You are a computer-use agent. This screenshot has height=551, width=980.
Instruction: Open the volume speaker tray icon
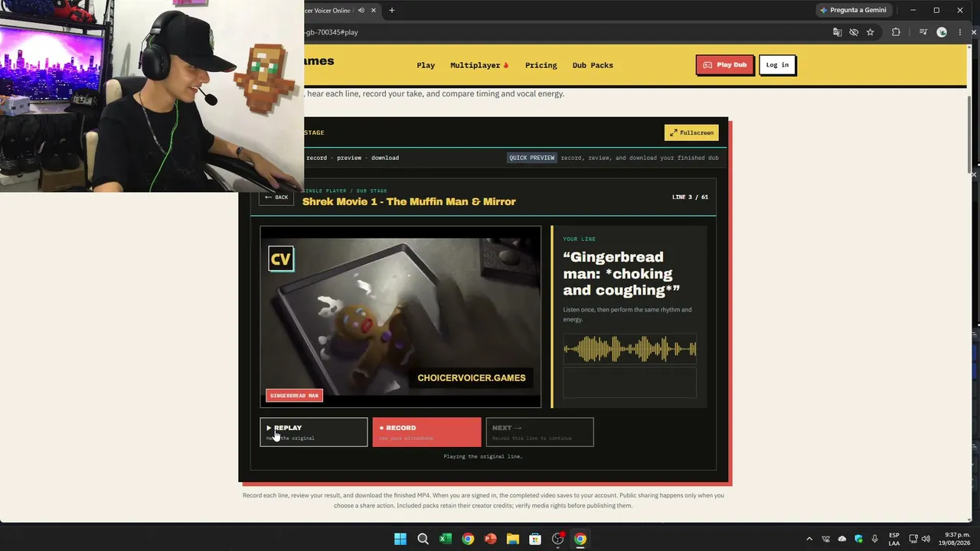[x=926, y=539]
